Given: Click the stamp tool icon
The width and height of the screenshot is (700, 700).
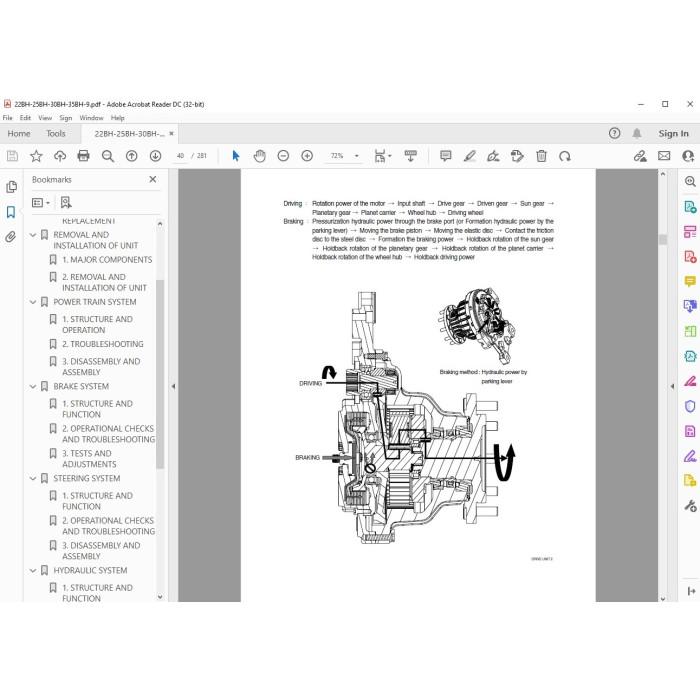Looking at the screenshot, I should (x=517, y=156).
